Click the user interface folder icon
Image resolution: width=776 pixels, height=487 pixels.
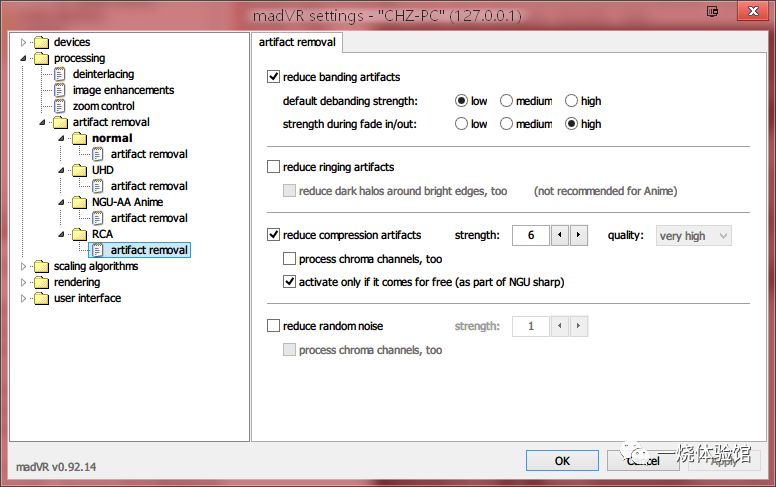pyautogui.click(x=42, y=298)
